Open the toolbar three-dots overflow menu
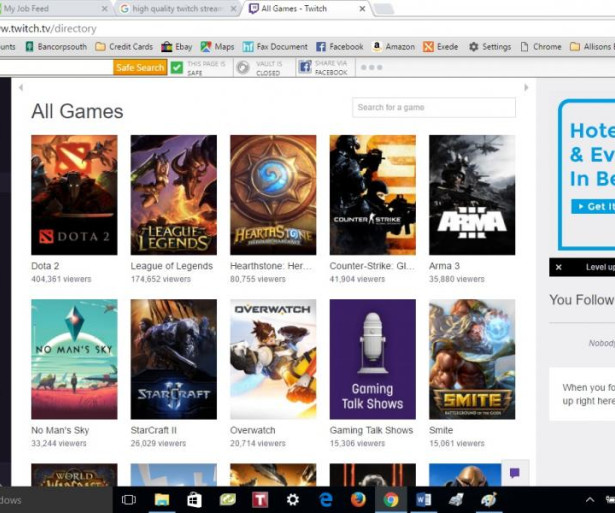The width and height of the screenshot is (615, 513). coord(371,67)
